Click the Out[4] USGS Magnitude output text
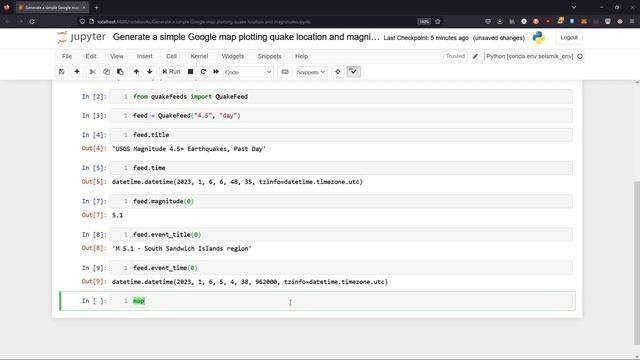This screenshot has height=360, width=640. click(x=189, y=149)
